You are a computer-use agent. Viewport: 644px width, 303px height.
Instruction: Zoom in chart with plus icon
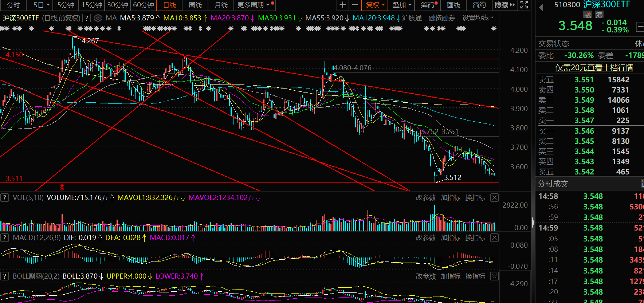[342, 5]
